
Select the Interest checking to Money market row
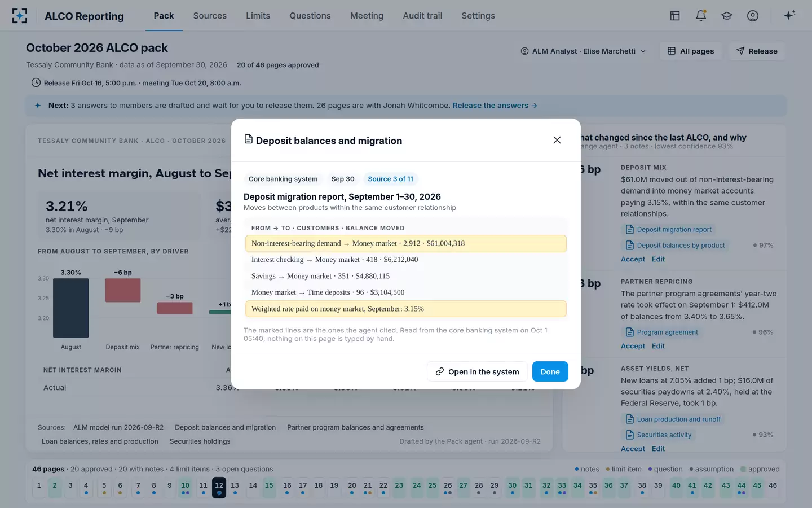click(405, 260)
